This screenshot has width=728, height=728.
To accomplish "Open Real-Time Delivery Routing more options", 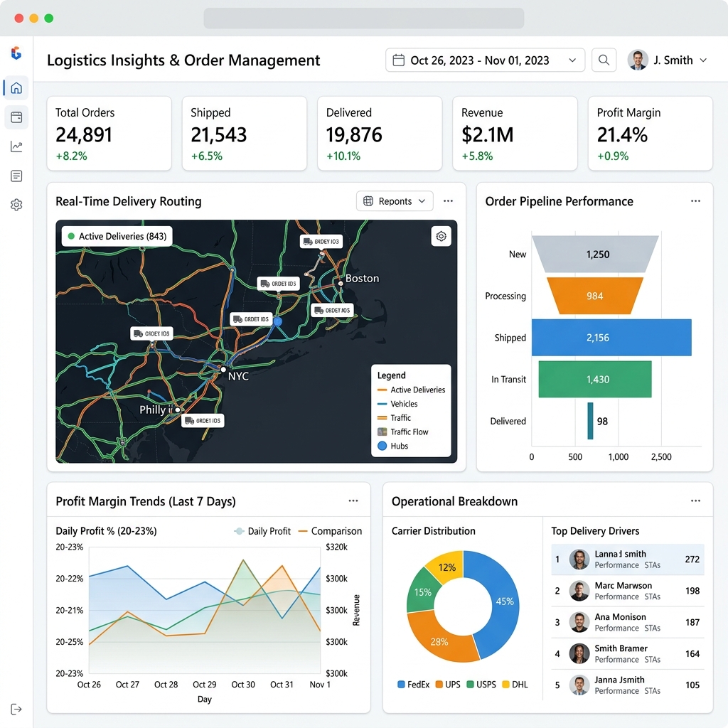I will pos(448,201).
